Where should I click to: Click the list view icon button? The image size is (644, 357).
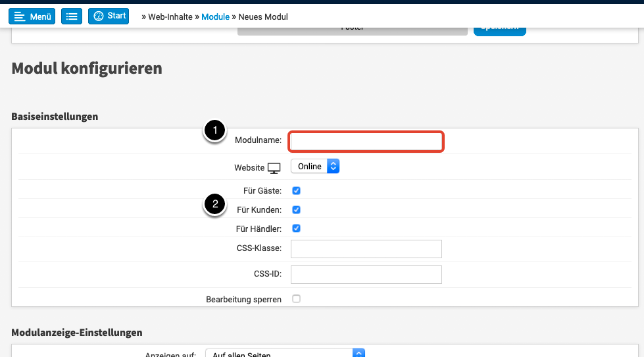click(72, 16)
